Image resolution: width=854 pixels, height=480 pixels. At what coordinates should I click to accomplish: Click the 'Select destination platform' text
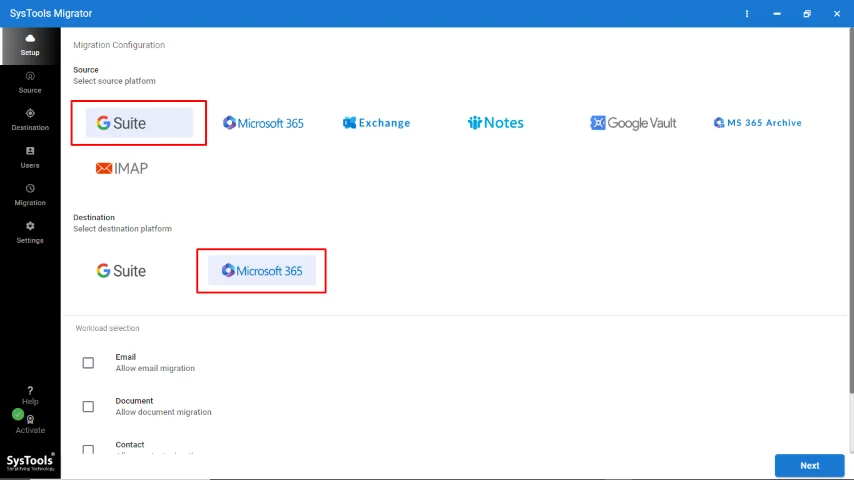coord(123,229)
